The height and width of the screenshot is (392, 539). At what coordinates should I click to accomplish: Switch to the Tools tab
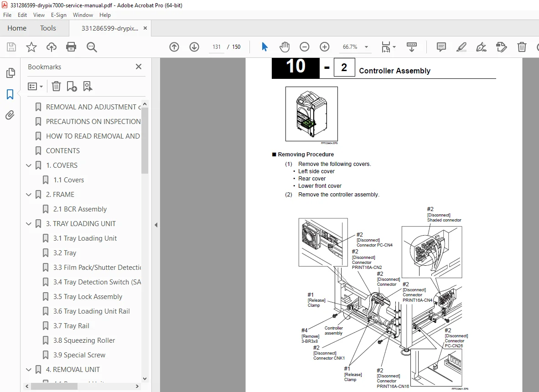point(48,28)
